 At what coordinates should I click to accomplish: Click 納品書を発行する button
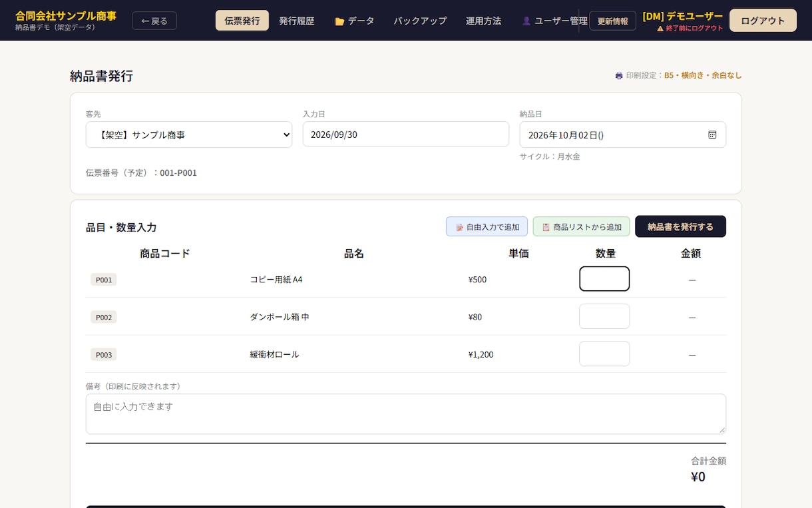pyautogui.click(x=680, y=226)
